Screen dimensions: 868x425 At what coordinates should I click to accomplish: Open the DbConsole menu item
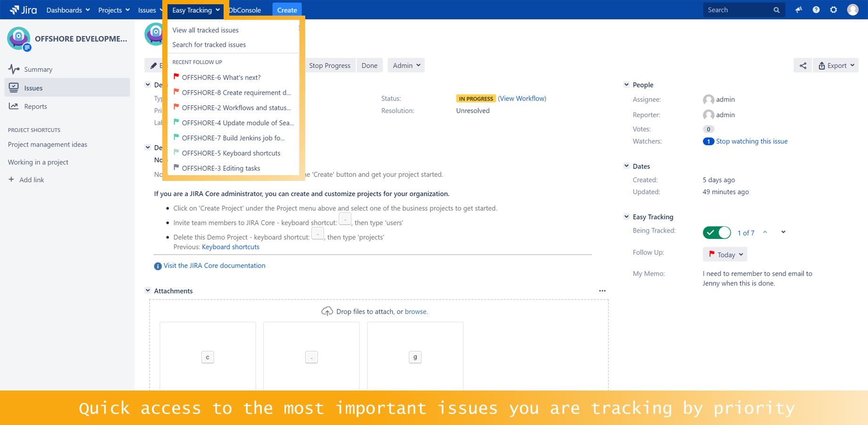click(245, 10)
